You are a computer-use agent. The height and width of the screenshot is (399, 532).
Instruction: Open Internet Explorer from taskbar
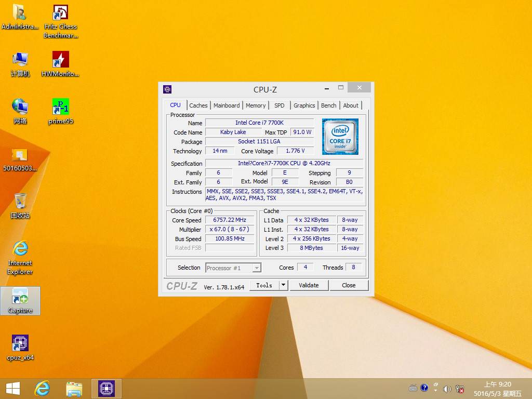pyautogui.click(x=43, y=389)
